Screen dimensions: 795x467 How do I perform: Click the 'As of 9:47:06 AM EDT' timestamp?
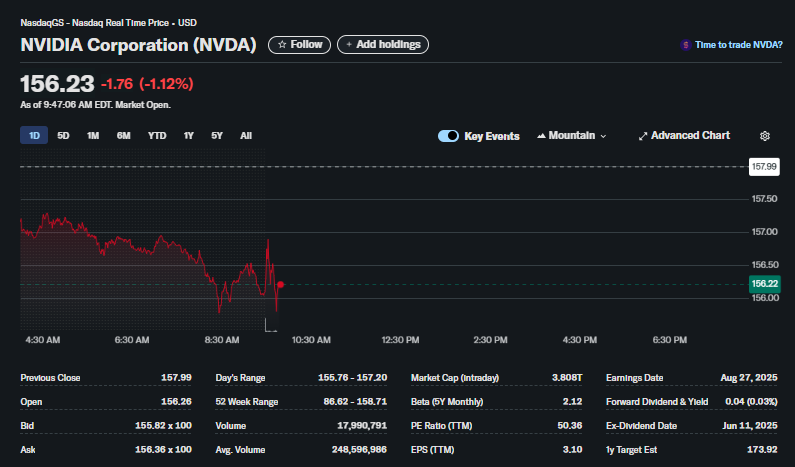95,105
